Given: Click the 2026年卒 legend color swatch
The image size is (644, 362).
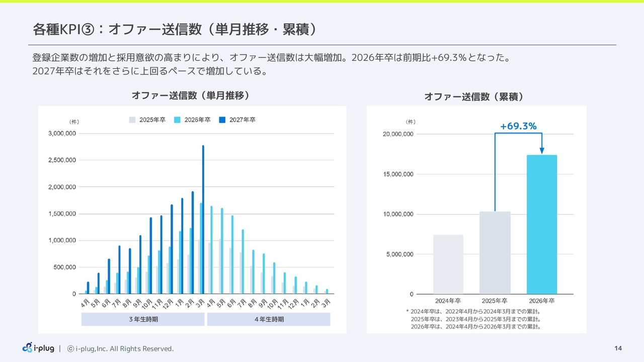Looking at the screenshot, I should [177, 120].
